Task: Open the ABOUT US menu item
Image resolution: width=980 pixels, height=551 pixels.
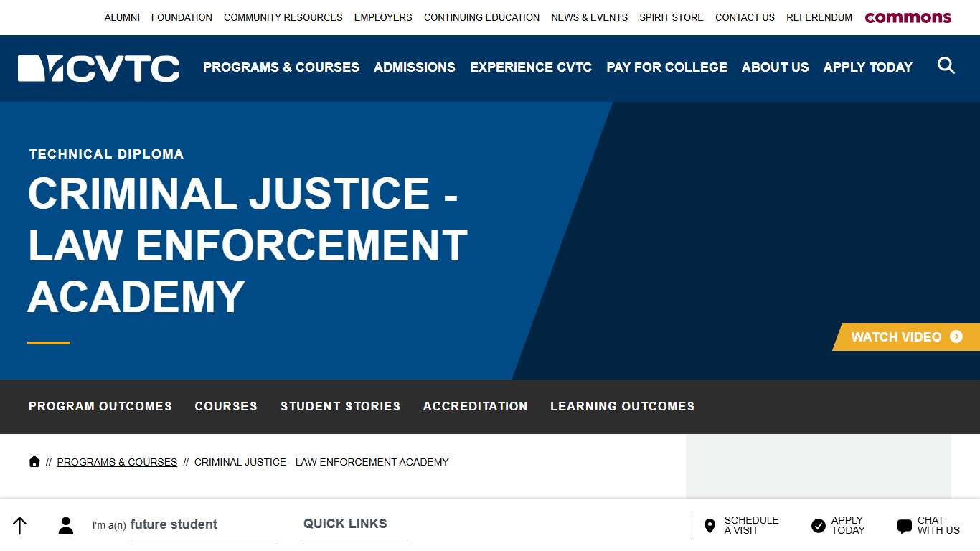Action: [775, 67]
